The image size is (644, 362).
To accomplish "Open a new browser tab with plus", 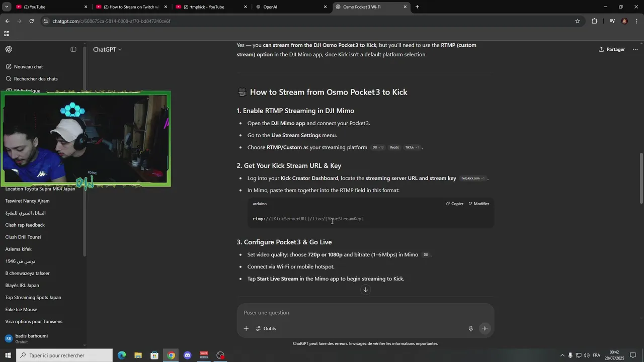I will tap(417, 7).
